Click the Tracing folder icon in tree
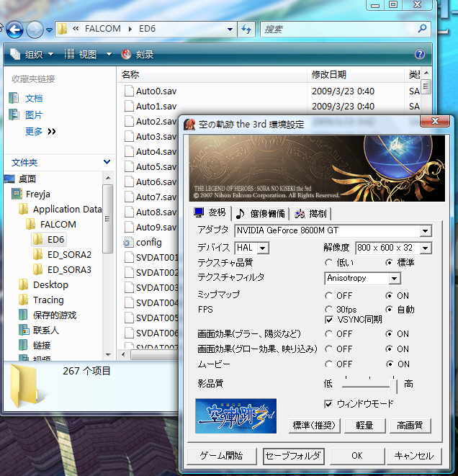 pos(23,300)
